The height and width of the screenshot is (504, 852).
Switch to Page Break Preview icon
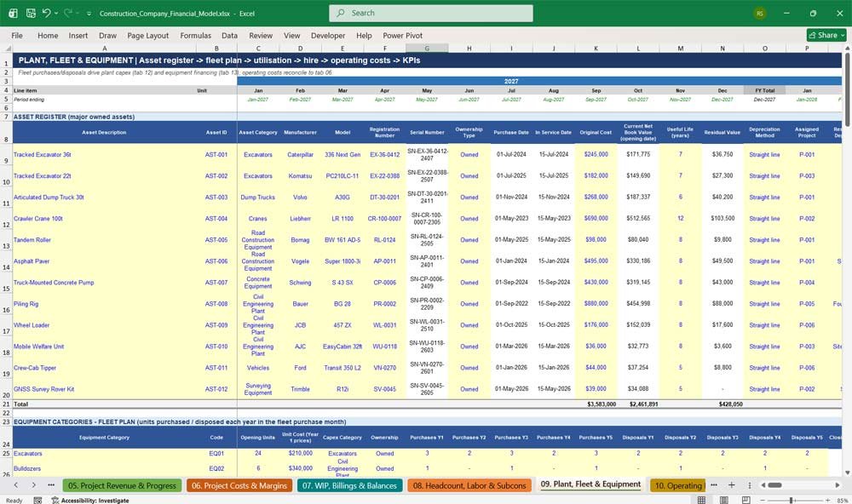[746, 500]
